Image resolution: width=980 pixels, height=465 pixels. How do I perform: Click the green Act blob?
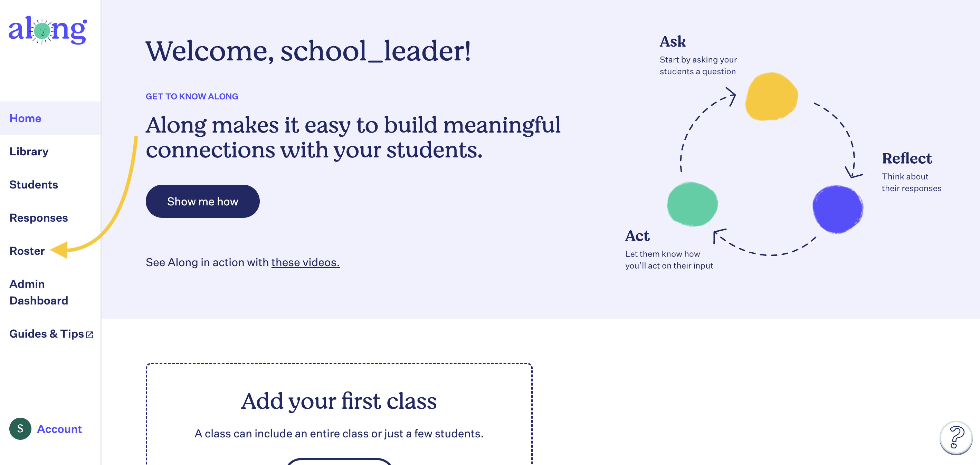point(692,204)
